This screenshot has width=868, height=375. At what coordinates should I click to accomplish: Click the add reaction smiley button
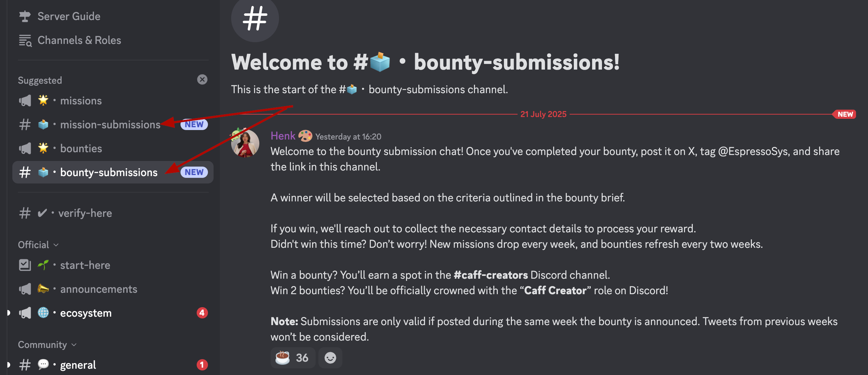330,358
